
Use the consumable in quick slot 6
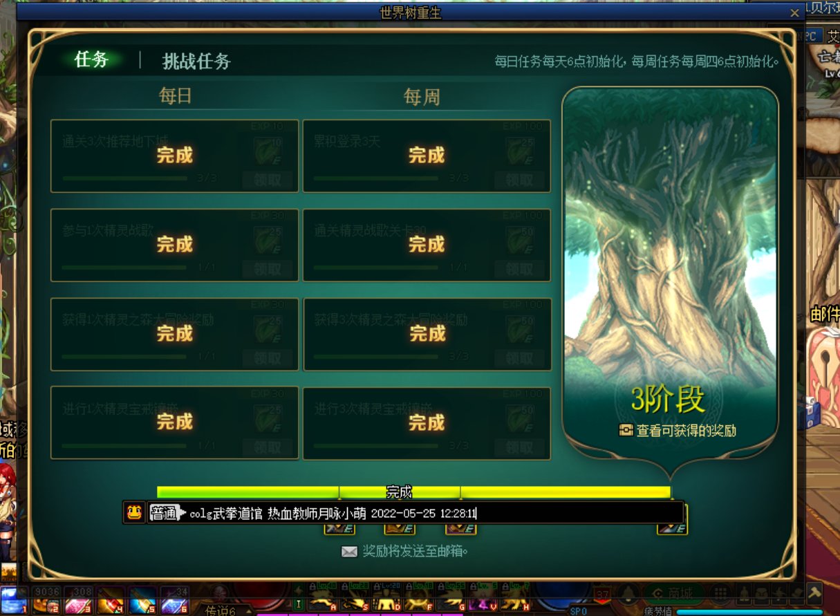pos(174,600)
